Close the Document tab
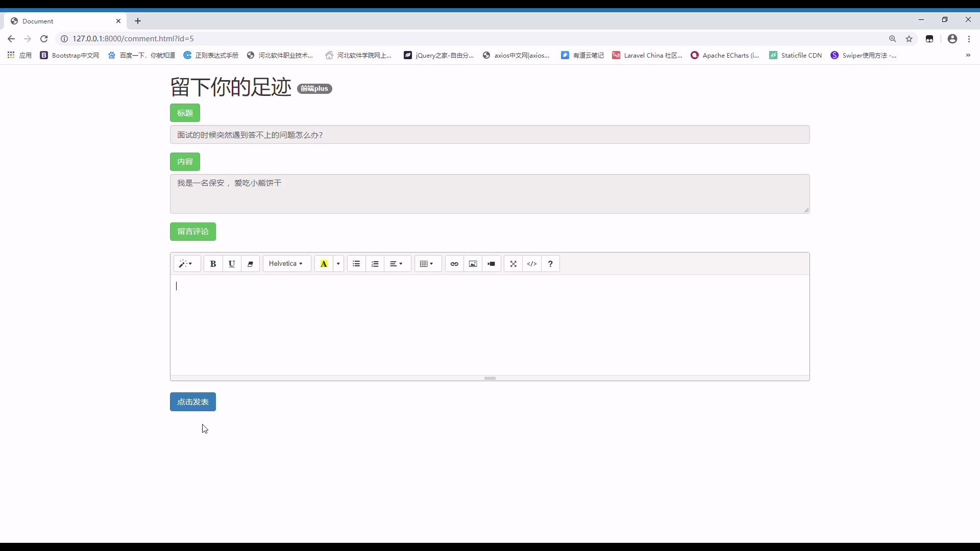Image resolution: width=980 pixels, height=551 pixels. pos(118,21)
